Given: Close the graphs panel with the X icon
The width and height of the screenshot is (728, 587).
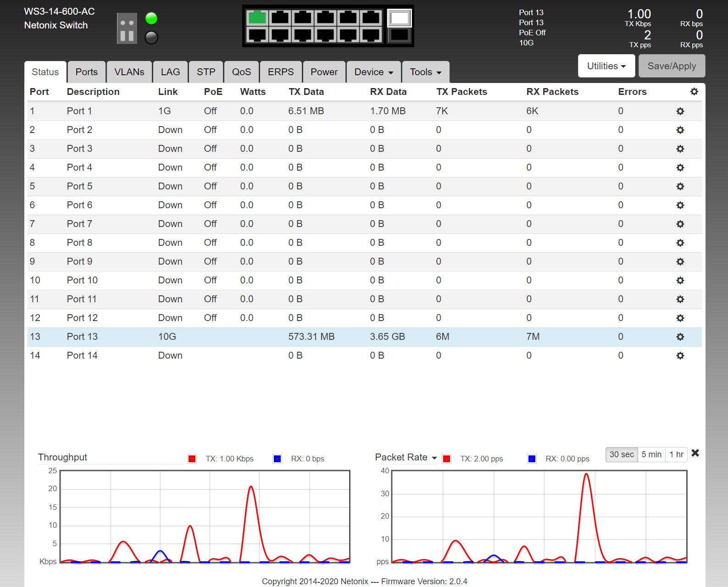Looking at the screenshot, I should pos(695,453).
